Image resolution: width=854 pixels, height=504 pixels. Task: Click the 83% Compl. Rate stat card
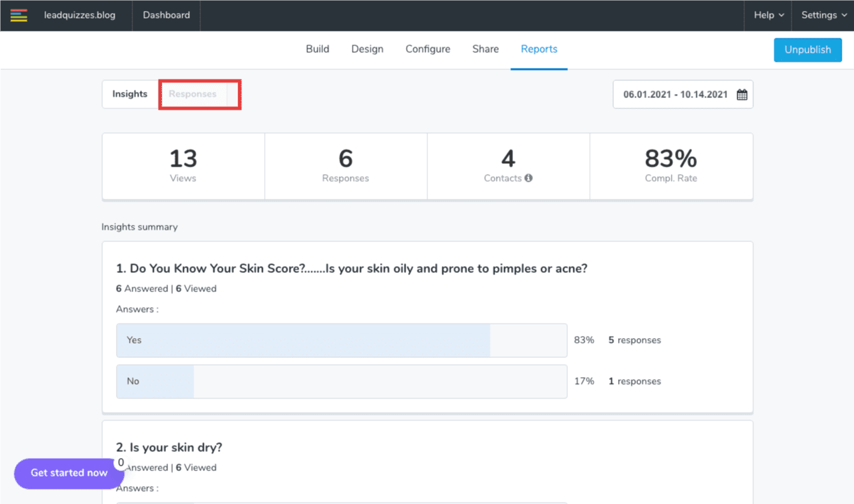pos(671,166)
